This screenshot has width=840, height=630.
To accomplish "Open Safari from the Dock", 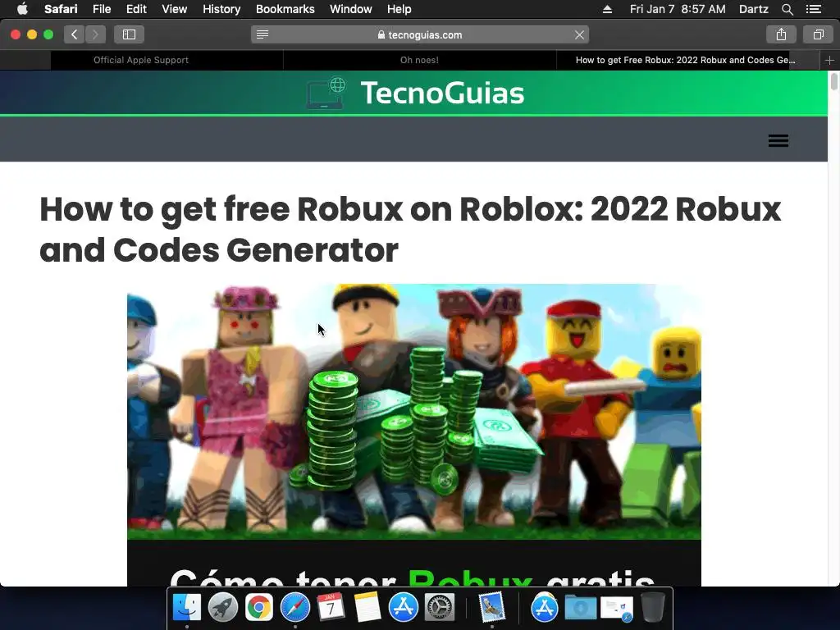I will (294, 607).
